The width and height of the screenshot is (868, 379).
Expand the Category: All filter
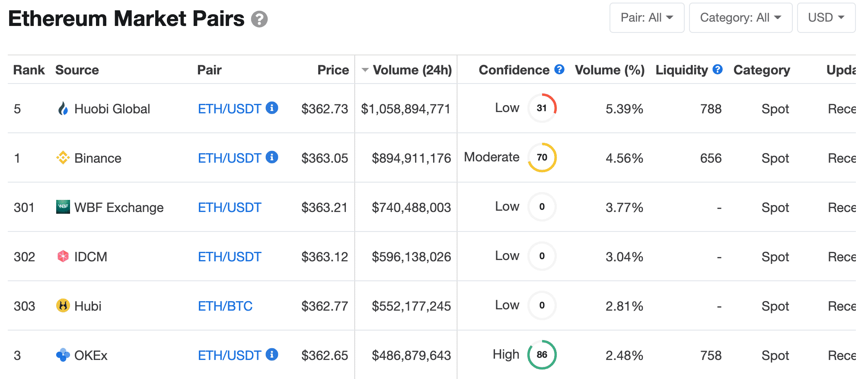(740, 18)
